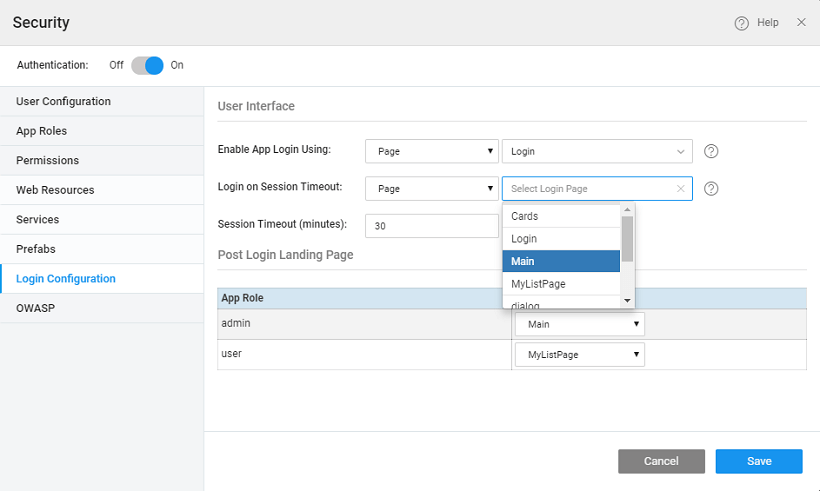The image size is (820, 491).
Task: Open Enable App Login Using type dropdown
Action: 431,151
